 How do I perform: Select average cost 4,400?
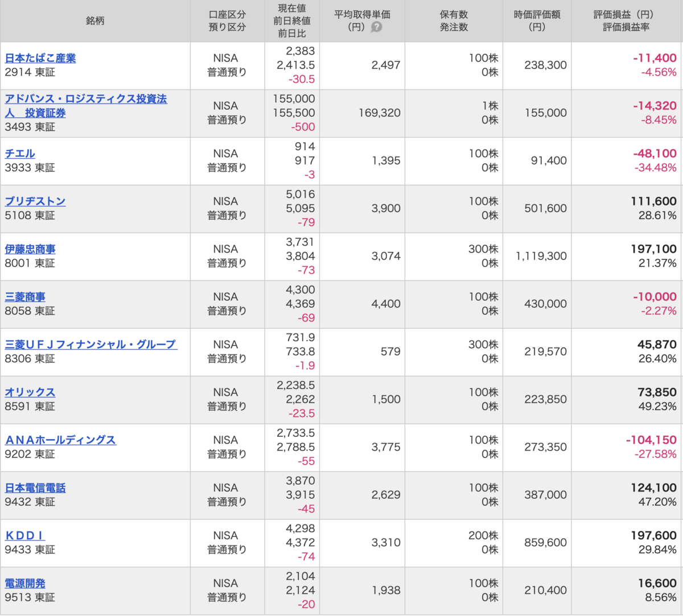tap(386, 304)
